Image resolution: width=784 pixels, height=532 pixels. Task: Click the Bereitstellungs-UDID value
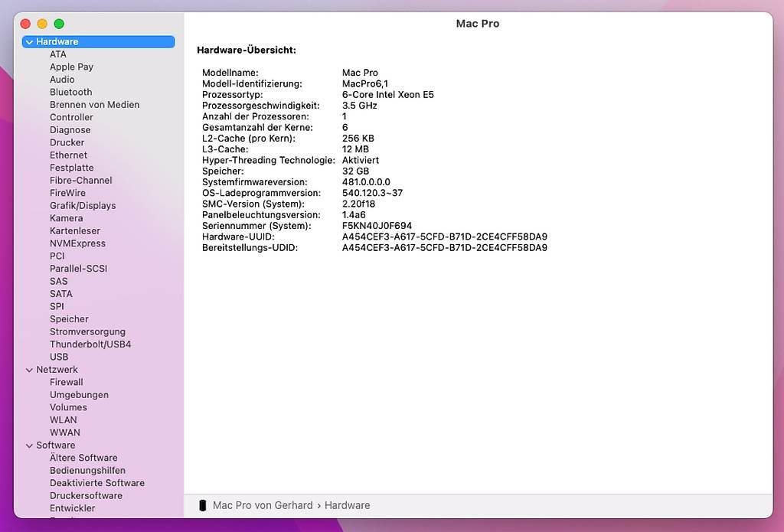(445, 248)
